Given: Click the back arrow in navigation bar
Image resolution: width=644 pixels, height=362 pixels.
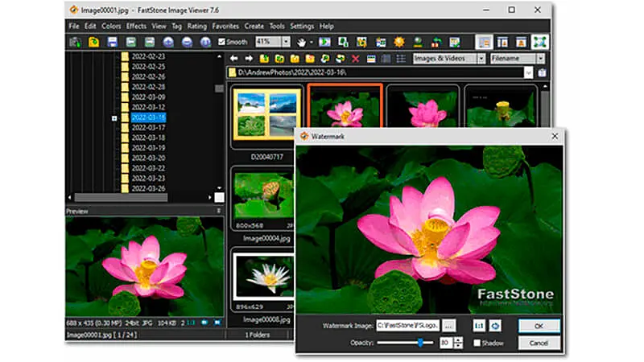Looking at the screenshot, I should [x=233, y=59].
